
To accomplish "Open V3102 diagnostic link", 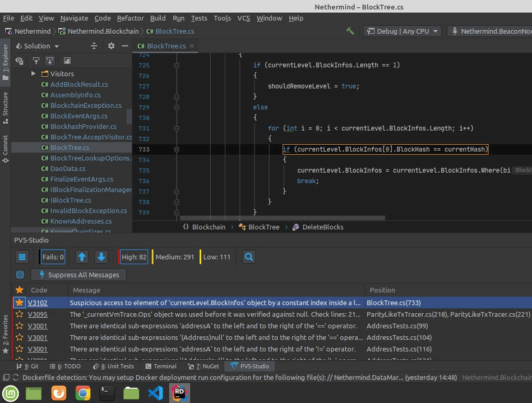I will pos(38,303).
